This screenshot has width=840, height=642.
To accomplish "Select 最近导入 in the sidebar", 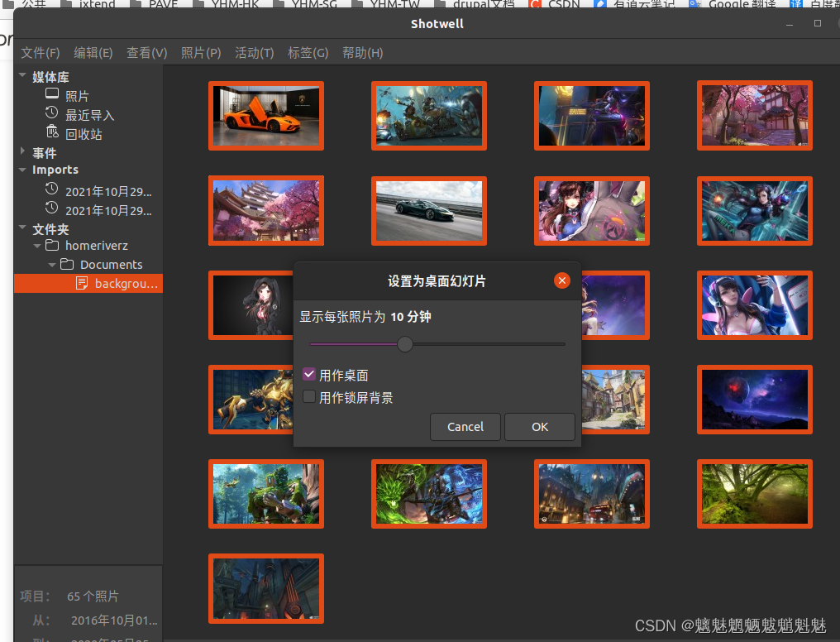I will pyautogui.click(x=89, y=115).
